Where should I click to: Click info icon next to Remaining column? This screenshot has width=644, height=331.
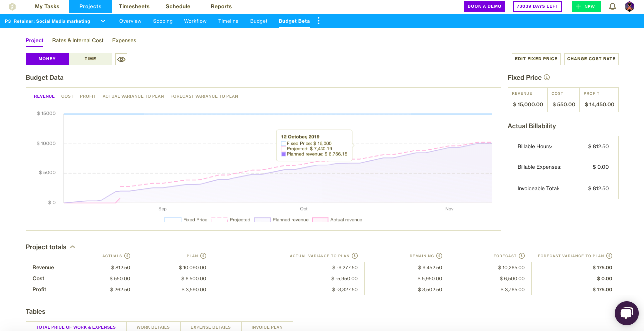439,256
